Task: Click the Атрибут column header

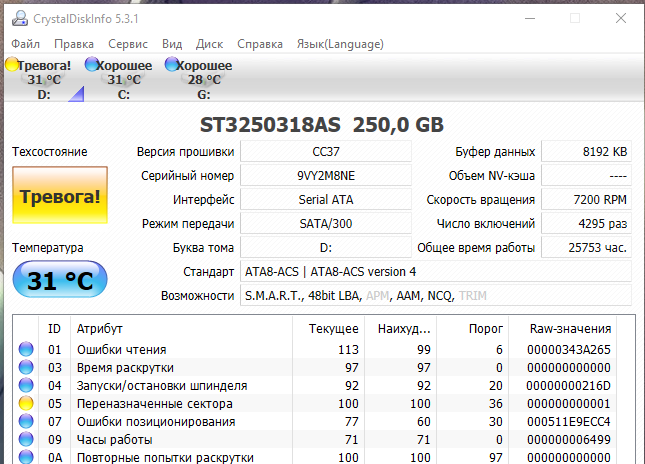Action: [x=181, y=329]
